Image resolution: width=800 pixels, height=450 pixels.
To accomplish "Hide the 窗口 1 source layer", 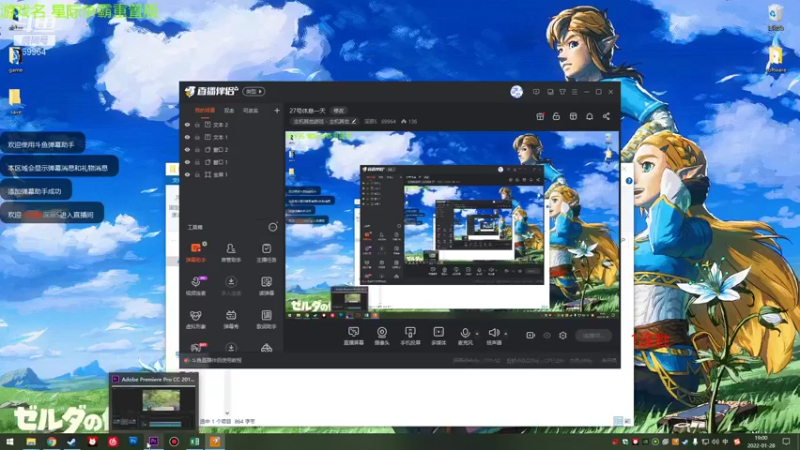I will [x=187, y=162].
